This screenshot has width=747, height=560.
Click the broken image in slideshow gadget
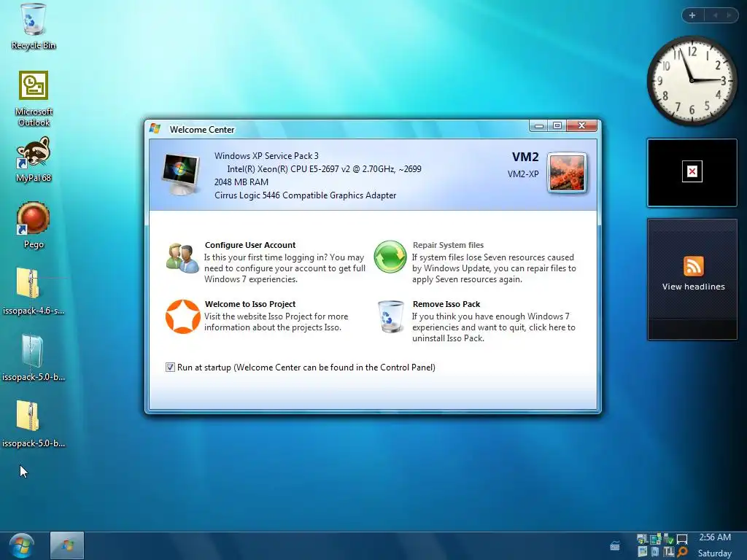click(692, 171)
